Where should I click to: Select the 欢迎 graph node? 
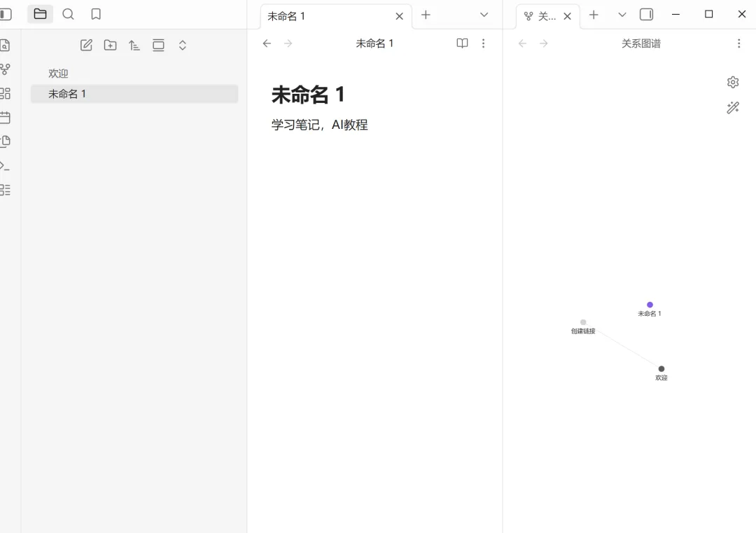pyautogui.click(x=661, y=369)
